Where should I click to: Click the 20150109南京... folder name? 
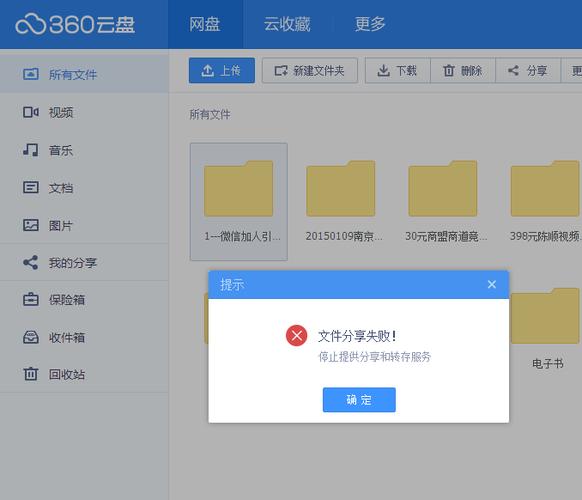344,236
